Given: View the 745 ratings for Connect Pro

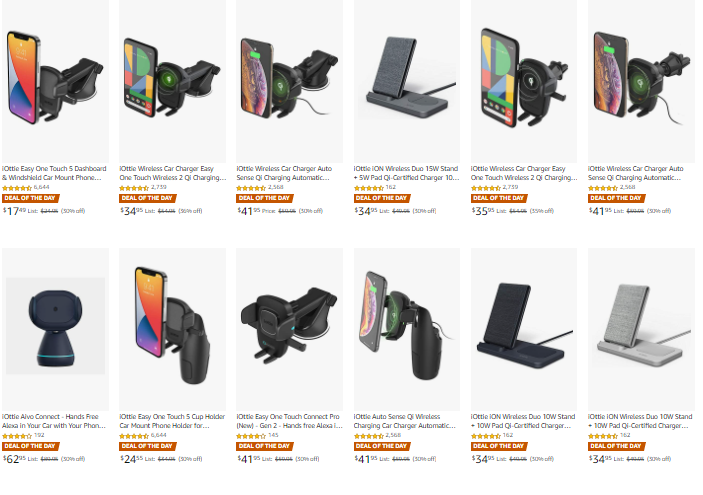Looking at the screenshot, I should 274,435.
